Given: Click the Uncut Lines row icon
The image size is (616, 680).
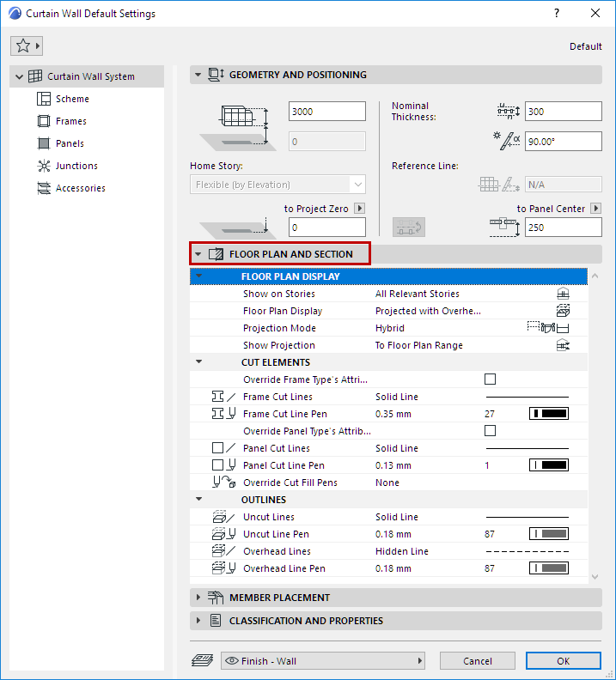Looking at the screenshot, I should click(224, 517).
